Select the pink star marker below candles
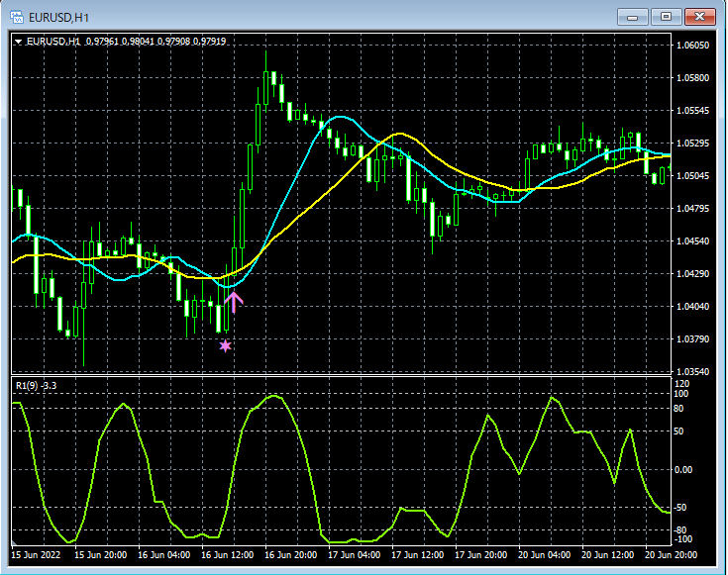The image size is (728, 575). (226, 345)
